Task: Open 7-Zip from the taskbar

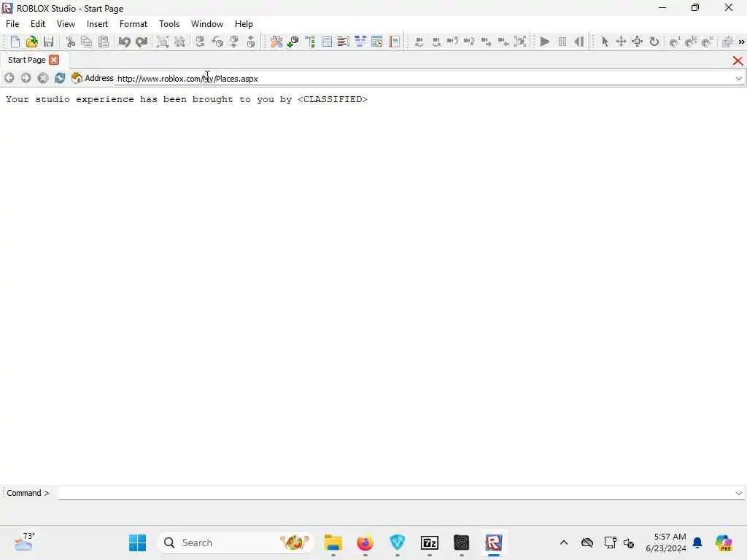Action: [x=430, y=542]
